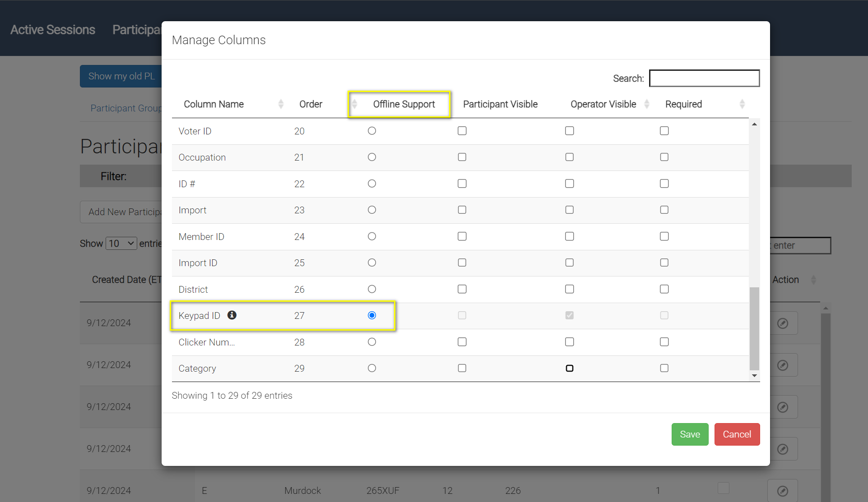Viewport: 868px width, 502px height.
Task: Enable Operator Visible for Import ID
Action: (x=569, y=263)
